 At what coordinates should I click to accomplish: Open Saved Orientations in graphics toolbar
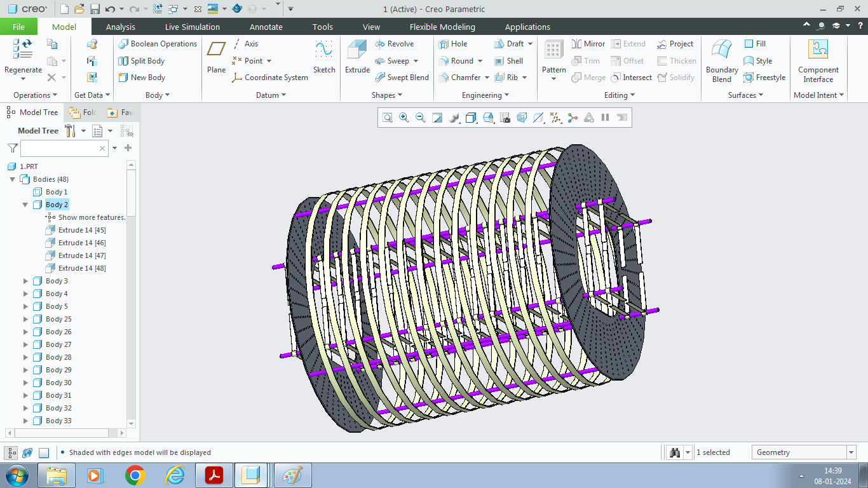tap(489, 118)
